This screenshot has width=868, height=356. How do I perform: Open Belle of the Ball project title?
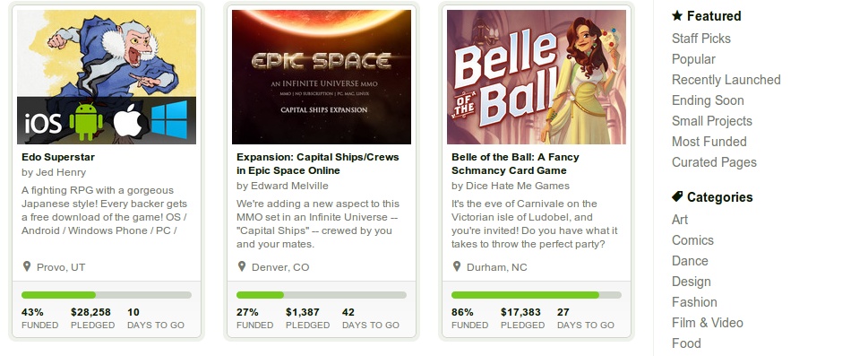[x=515, y=163]
